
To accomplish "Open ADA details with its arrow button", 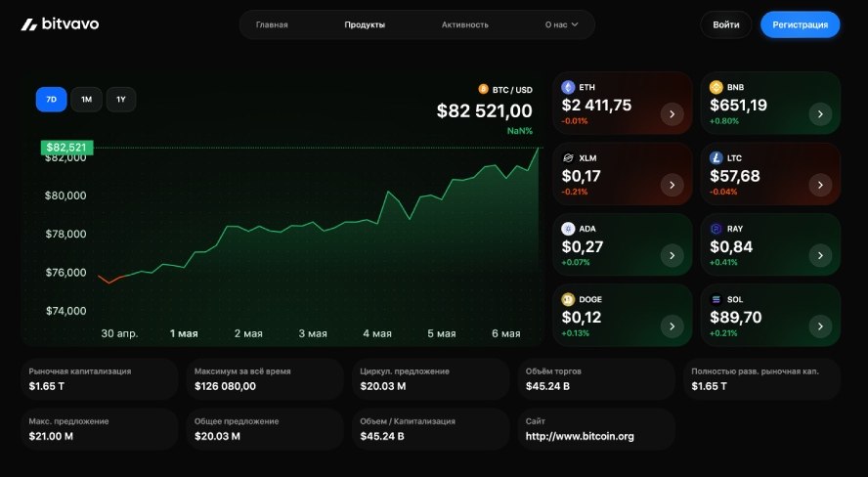I will (673, 256).
